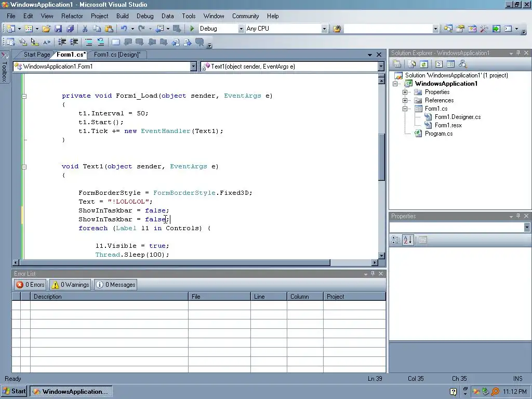Click View Designer icon in Solution Explorer
Screen dimensions: 532x399
pos(450,64)
